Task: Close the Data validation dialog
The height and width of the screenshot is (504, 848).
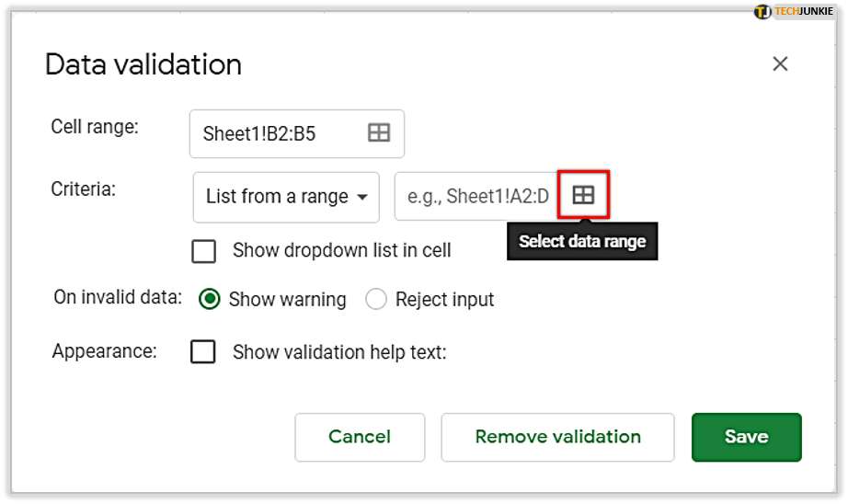Action: (x=780, y=63)
